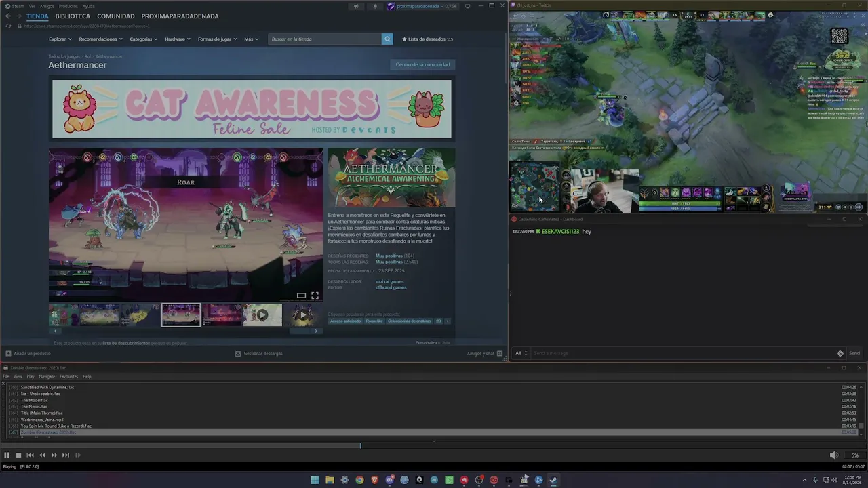The image size is (868, 488).
Task: Open the music player Play menu
Action: (x=31, y=376)
